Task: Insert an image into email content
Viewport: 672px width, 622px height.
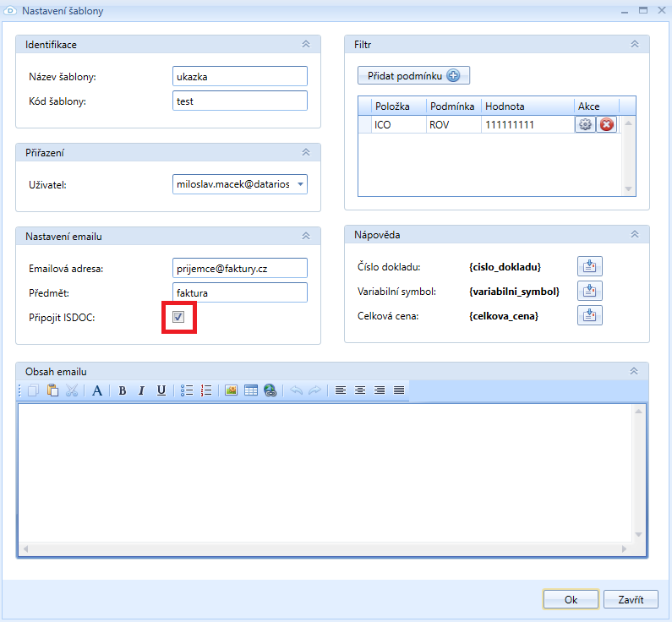Action: pyautogui.click(x=231, y=390)
